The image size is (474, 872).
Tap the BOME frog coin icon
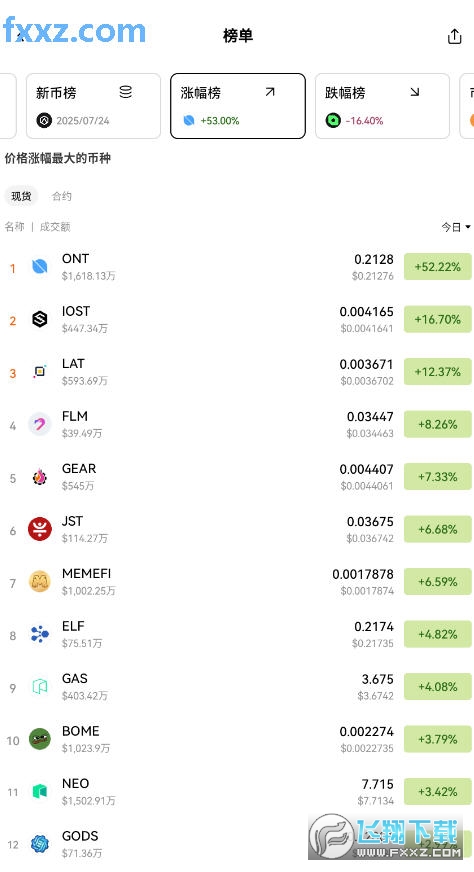click(40, 739)
